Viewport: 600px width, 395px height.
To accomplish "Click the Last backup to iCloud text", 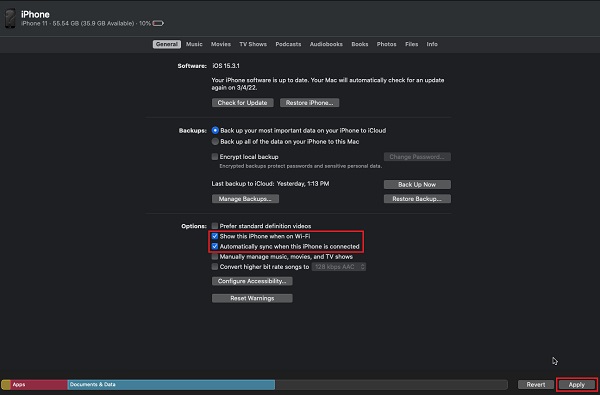I will [270, 184].
